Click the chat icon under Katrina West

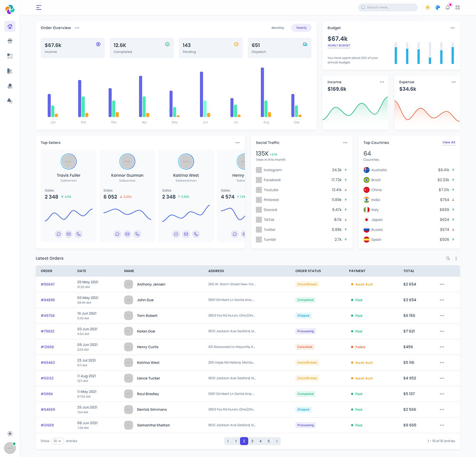(176, 234)
